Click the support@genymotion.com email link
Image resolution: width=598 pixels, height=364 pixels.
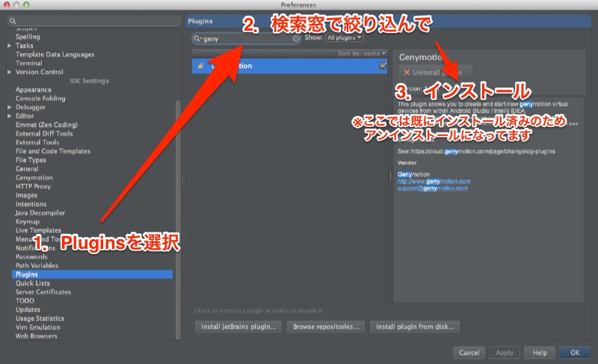pos(432,188)
